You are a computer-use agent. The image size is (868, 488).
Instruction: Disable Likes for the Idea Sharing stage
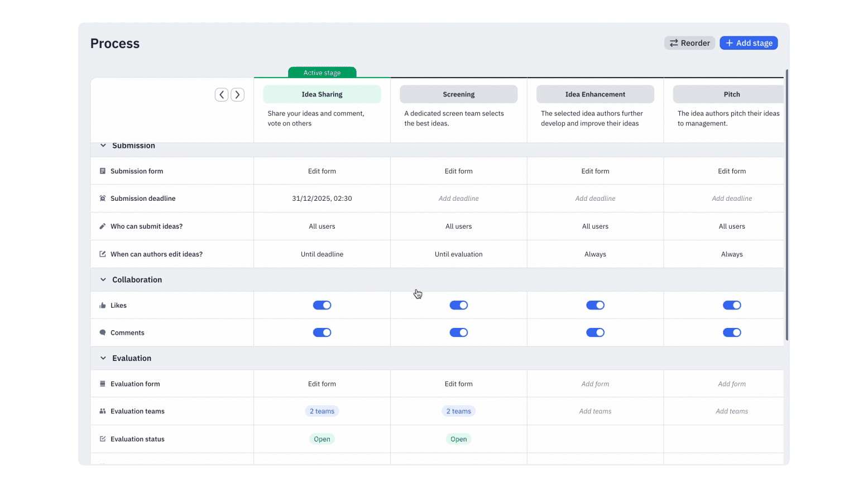coord(322,305)
